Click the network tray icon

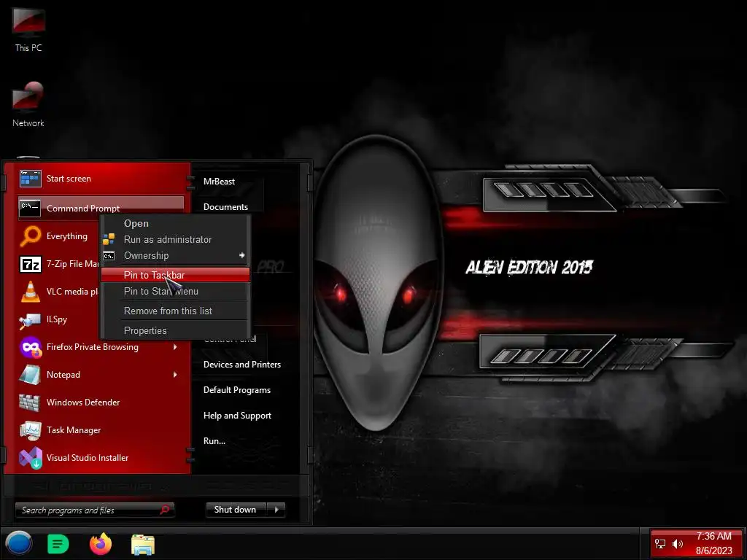coord(659,544)
